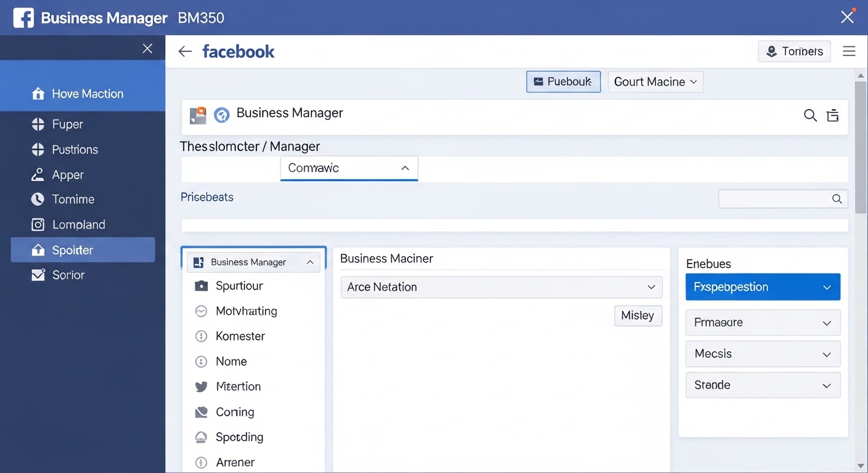Click the Hove Maction home icon
Screen dimensions: 868x473
[38, 94]
